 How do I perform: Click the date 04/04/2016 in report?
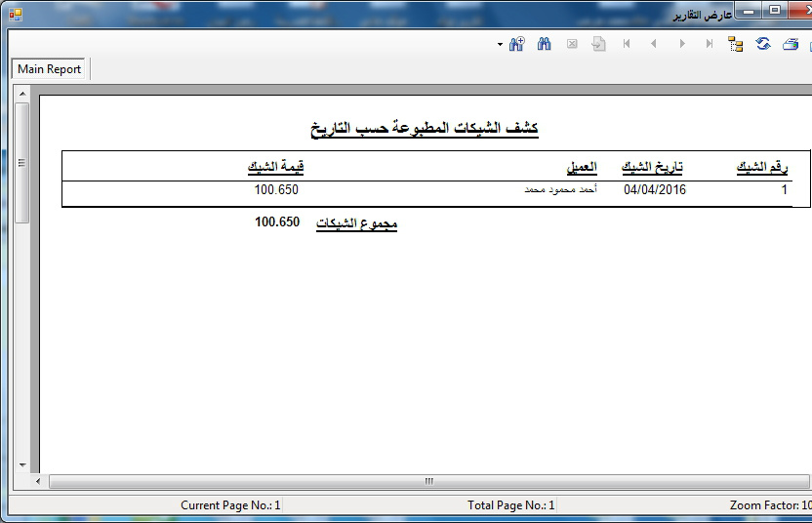pyautogui.click(x=655, y=190)
